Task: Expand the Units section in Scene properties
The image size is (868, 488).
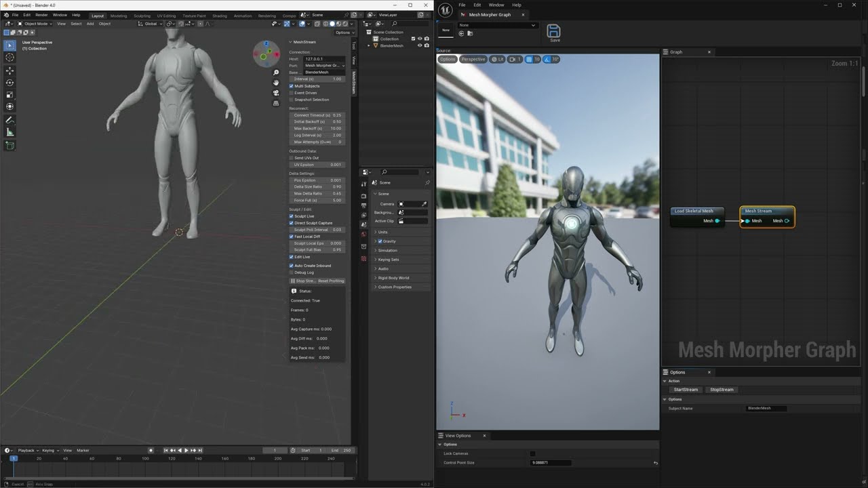Action: 401,232
